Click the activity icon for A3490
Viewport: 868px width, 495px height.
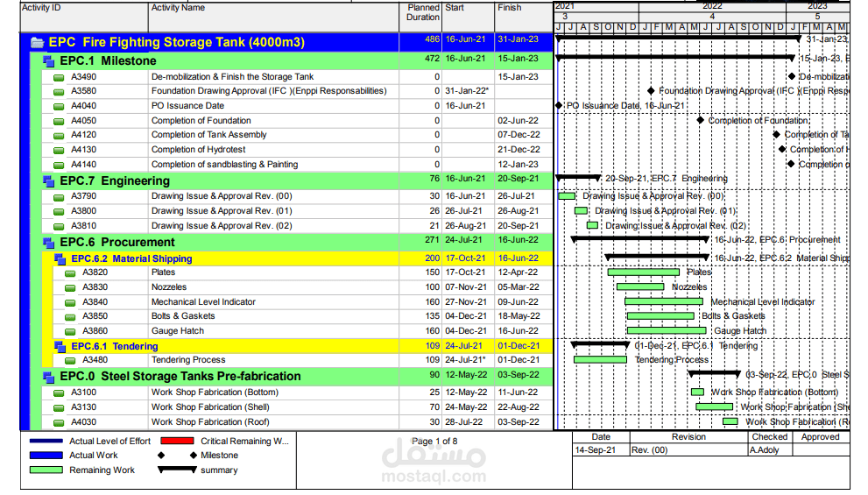[59, 77]
